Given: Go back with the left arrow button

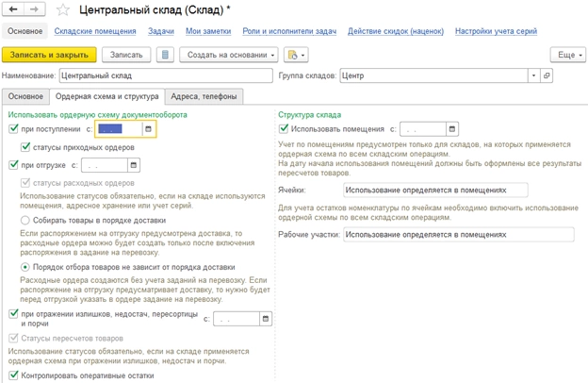Looking at the screenshot, I should (13, 9).
